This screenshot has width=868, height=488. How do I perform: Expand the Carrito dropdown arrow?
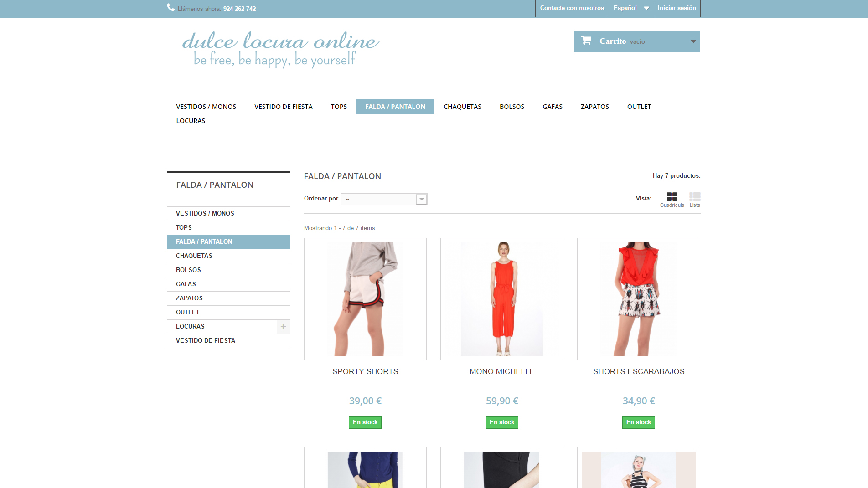[693, 41]
